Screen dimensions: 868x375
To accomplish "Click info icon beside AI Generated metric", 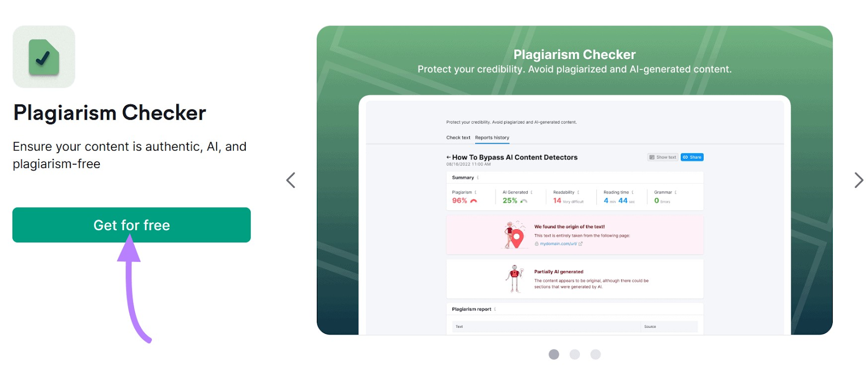I will pyautogui.click(x=532, y=192).
